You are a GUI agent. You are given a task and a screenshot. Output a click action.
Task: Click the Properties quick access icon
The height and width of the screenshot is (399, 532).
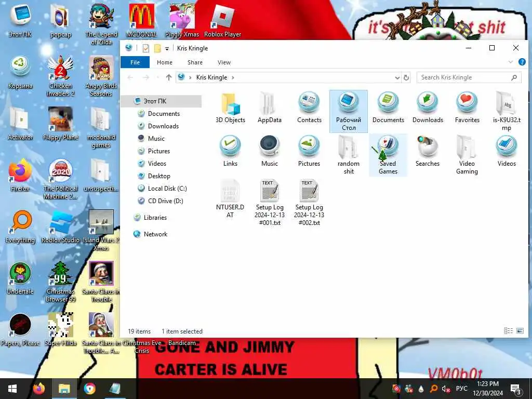pos(146,48)
